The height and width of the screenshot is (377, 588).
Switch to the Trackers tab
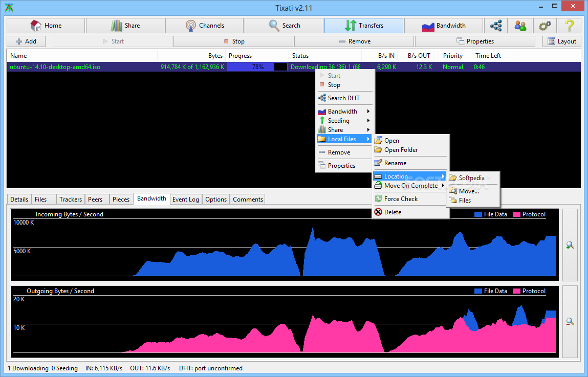click(71, 199)
